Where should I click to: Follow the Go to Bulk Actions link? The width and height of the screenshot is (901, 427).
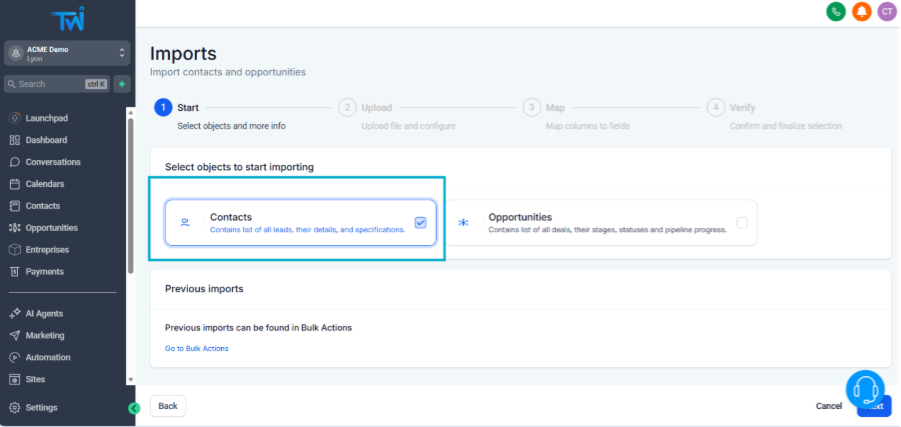[197, 348]
